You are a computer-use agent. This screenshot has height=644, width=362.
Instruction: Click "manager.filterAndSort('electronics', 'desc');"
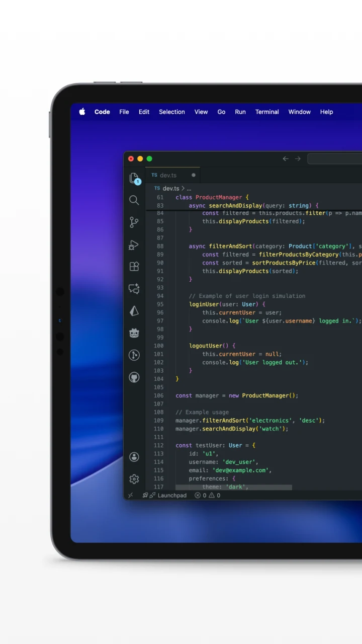250,420
